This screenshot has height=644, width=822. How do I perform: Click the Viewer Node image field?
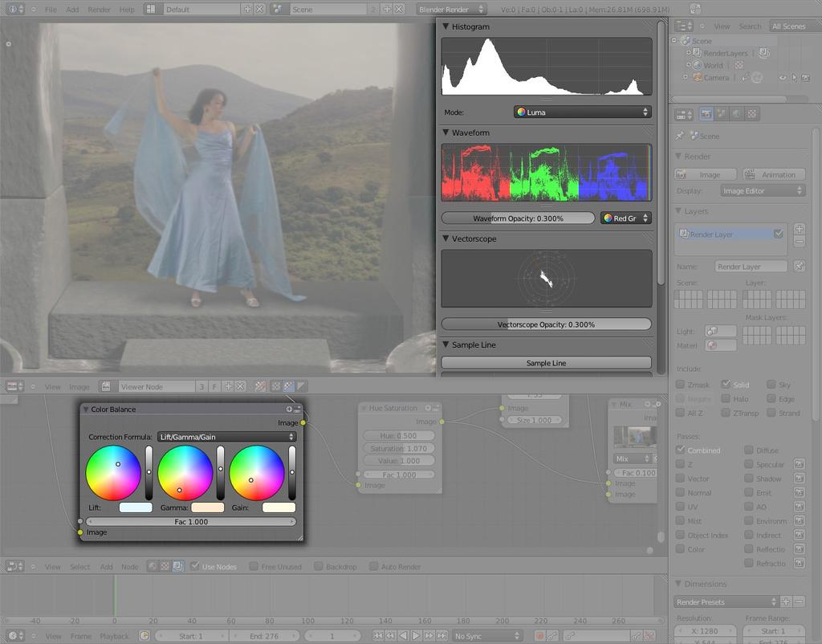pyautogui.click(x=157, y=386)
